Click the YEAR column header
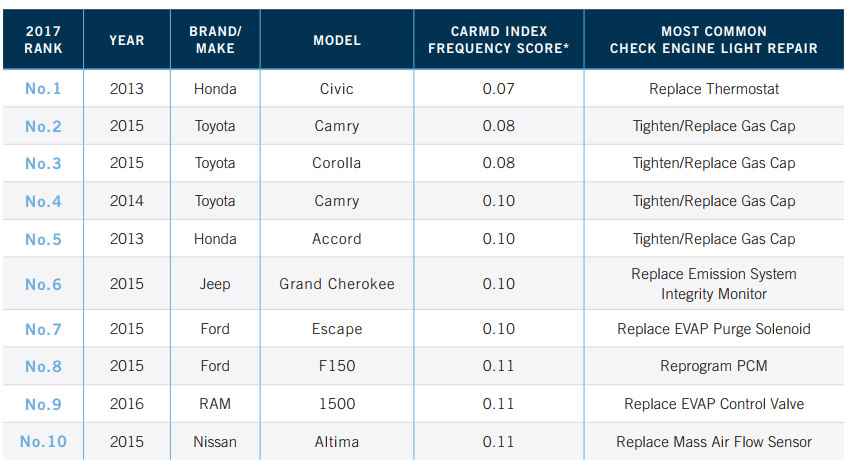Viewport: 850px width, 466px height. tap(127, 40)
